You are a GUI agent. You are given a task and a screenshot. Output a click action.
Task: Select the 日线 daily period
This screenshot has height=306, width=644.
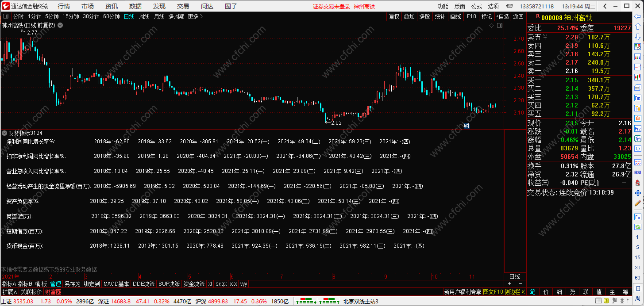click(129, 16)
